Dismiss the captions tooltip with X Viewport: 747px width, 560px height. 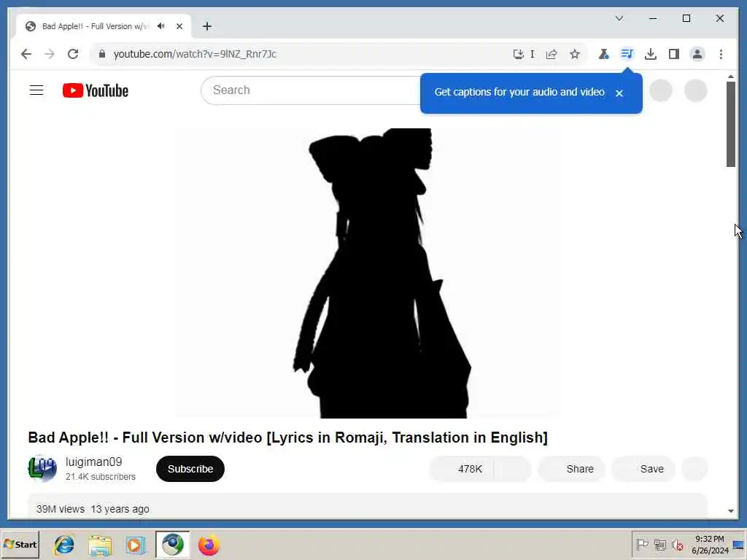pyautogui.click(x=619, y=93)
